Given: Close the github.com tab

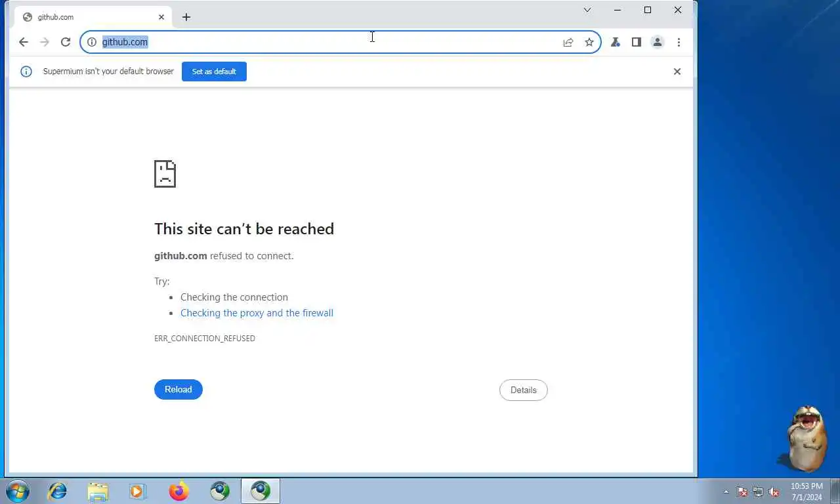Looking at the screenshot, I should click(161, 17).
